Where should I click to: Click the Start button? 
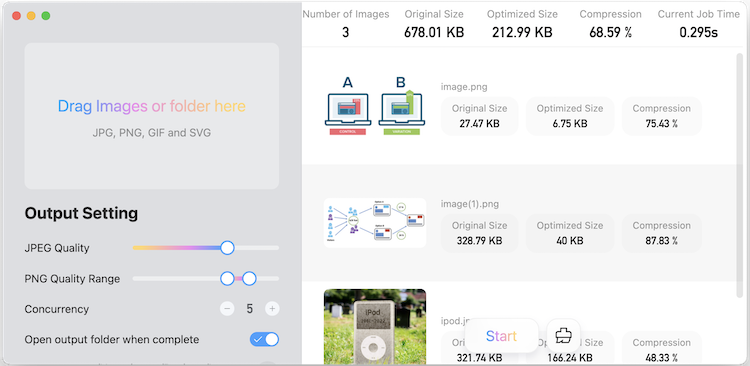point(501,336)
